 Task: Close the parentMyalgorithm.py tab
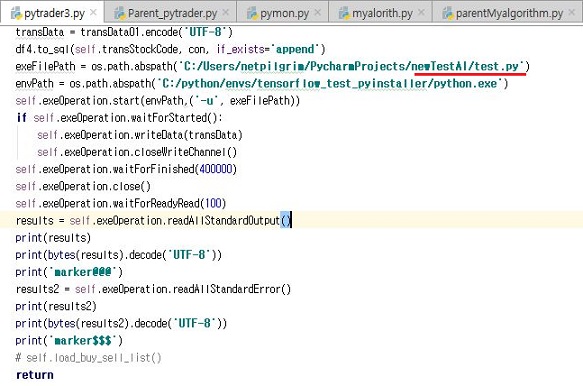tap(572, 13)
